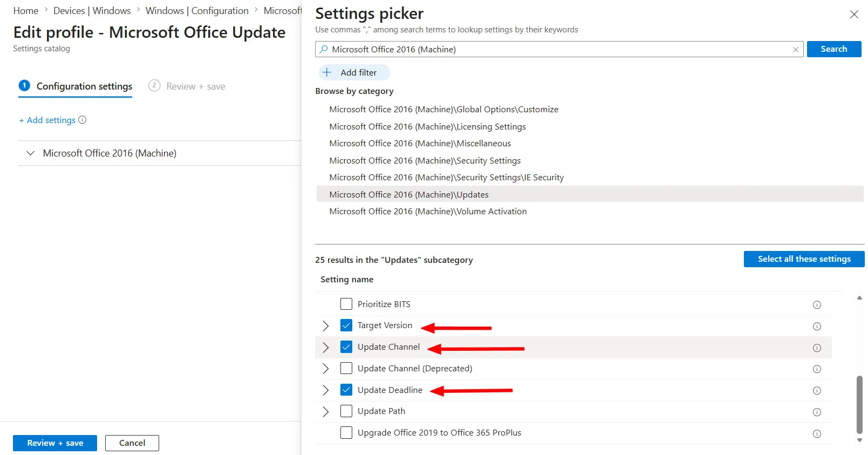Select Security Settings category
The width and height of the screenshot is (868, 455).
tap(425, 161)
